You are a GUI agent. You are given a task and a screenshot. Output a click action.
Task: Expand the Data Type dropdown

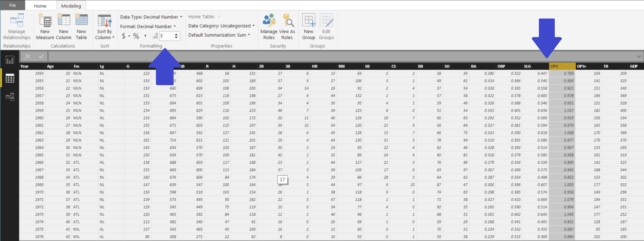click(x=151, y=17)
